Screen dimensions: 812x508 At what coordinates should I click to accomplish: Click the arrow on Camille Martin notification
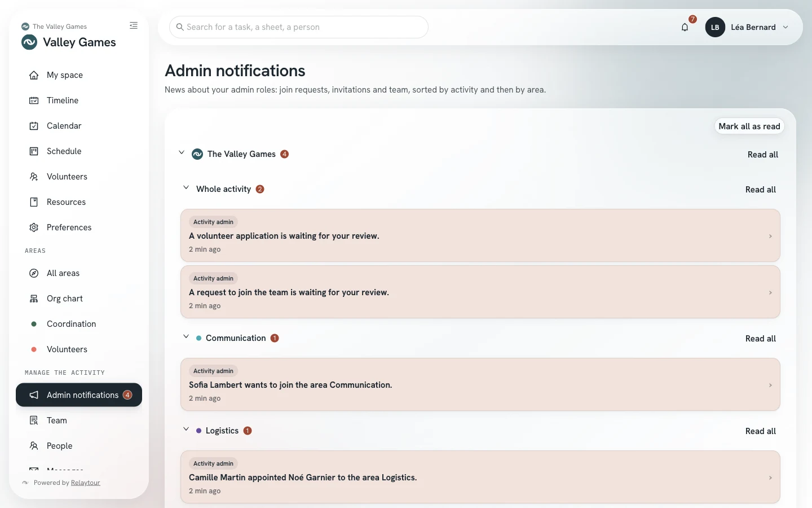pyautogui.click(x=770, y=478)
